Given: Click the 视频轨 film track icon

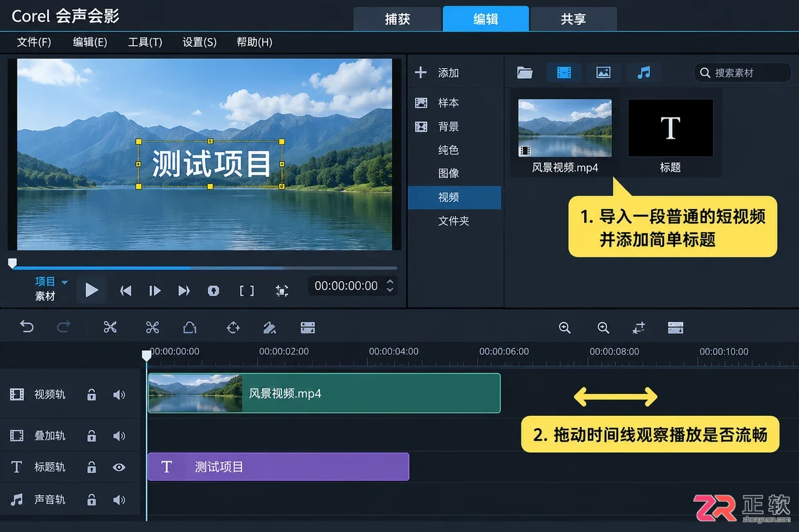Looking at the screenshot, I should [17, 394].
